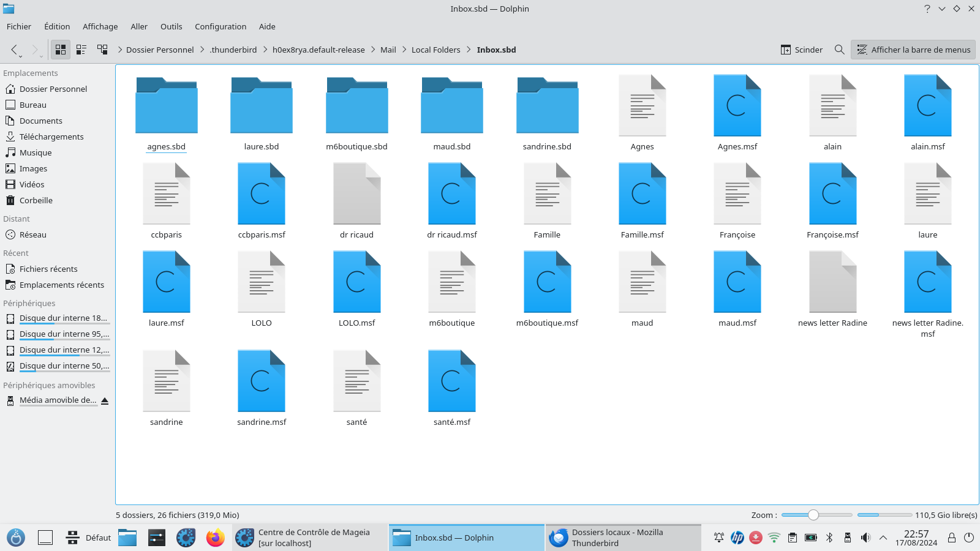This screenshot has height=551, width=980.
Task: Select the Agnes.msf file icon
Action: 737,105
